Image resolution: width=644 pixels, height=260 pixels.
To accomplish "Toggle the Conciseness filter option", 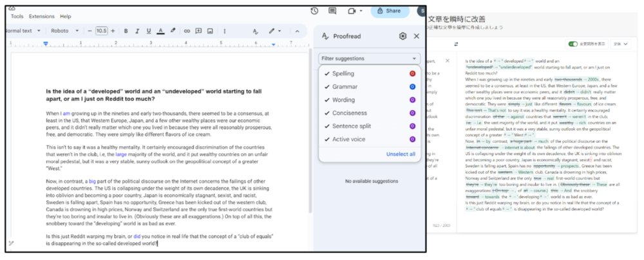I will (x=328, y=113).
